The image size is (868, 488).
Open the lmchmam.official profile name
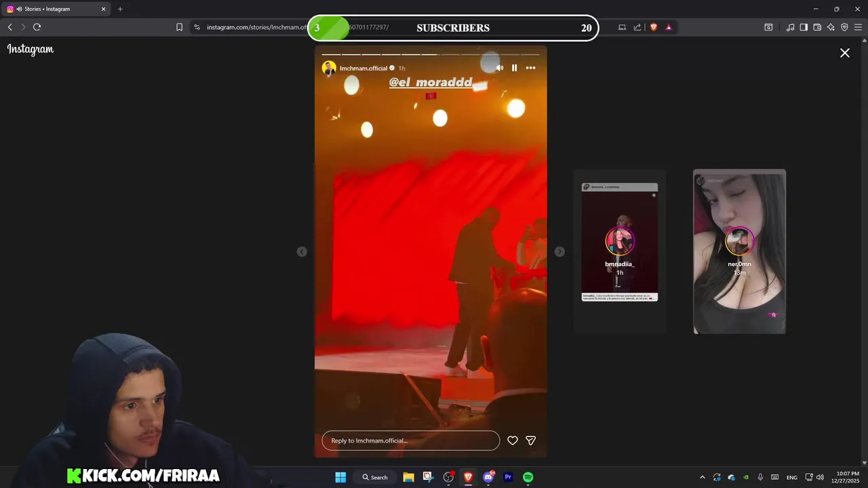point(363,68)
